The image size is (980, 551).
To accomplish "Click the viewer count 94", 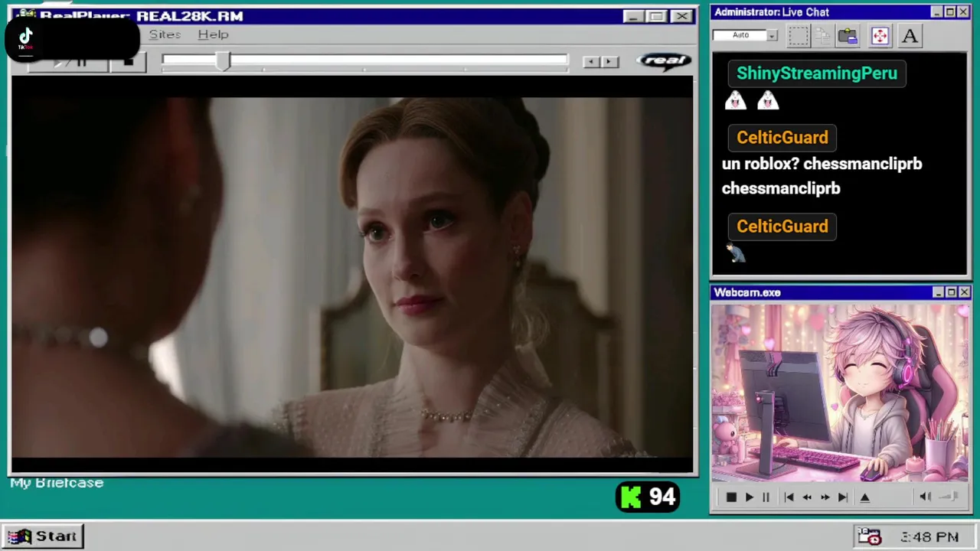I will (662, 497).
